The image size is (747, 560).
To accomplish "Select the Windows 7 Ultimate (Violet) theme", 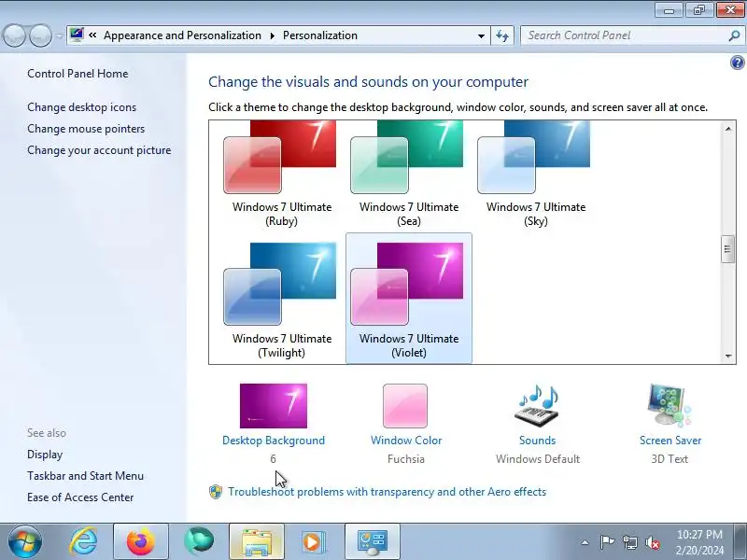I will click(x=409, y=301).
